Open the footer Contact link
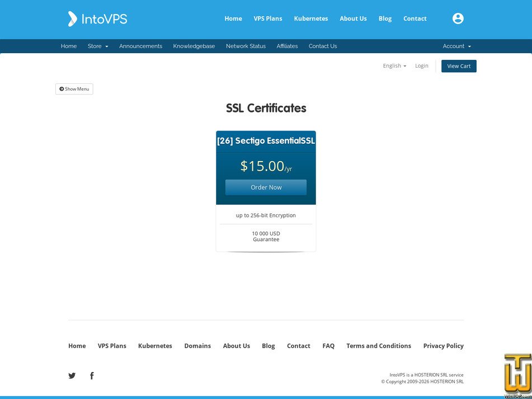This screenshot has width=532, height=399. click(299, 346)
